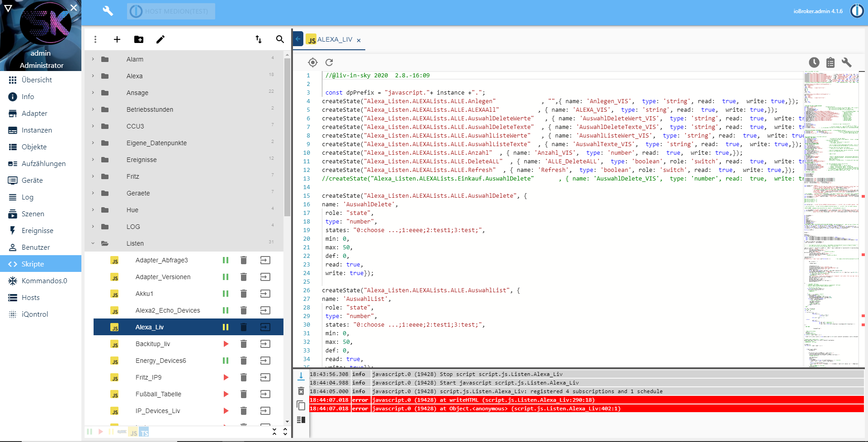Expand the Alexa folder
This screenshot has width=868, height=442.
pyautogui.click(x=93, y=76)
